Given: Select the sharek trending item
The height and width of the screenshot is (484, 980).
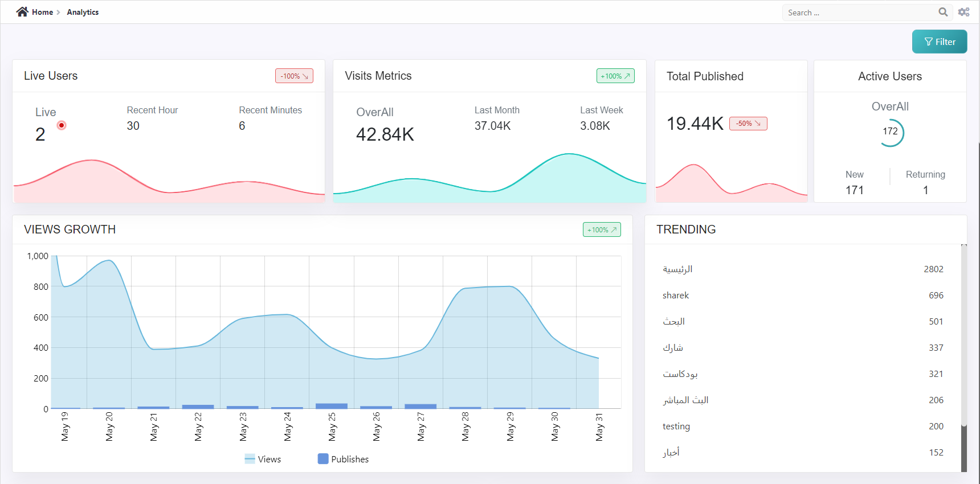Looking at the screenshot, I should coord(676,295).
